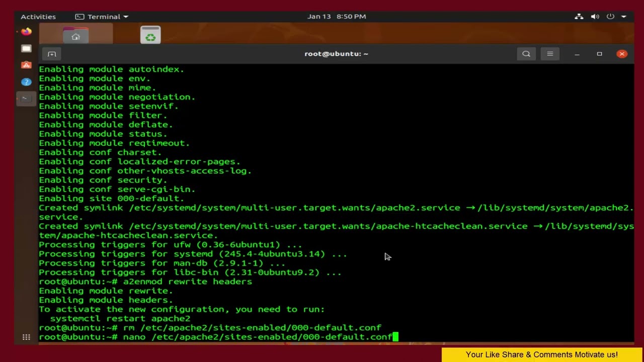Click the 'a2enmod rewrite headers' command
The height and width of the screenshot is (362, 644).
point(187,282)
